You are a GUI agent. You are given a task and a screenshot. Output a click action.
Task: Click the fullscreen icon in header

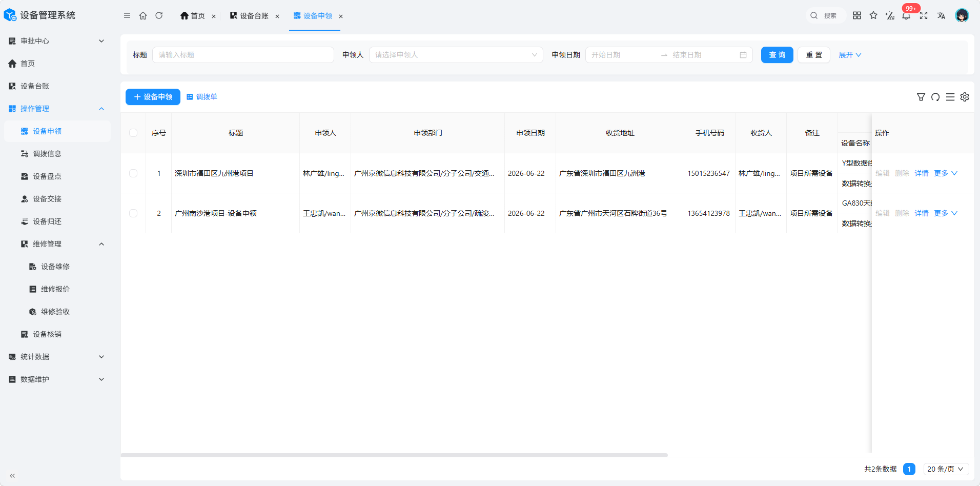point(924,15)
